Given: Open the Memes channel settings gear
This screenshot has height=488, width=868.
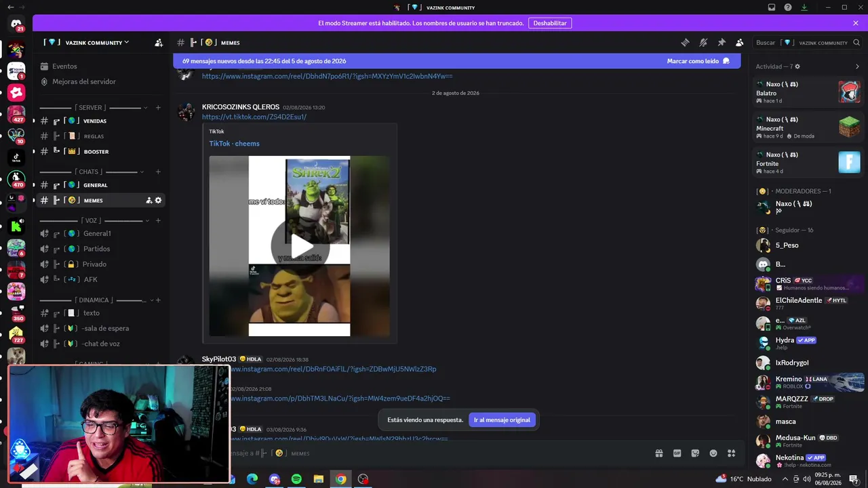Looking at the screenshot, I should pyautogui.click(x=158, y=201).
